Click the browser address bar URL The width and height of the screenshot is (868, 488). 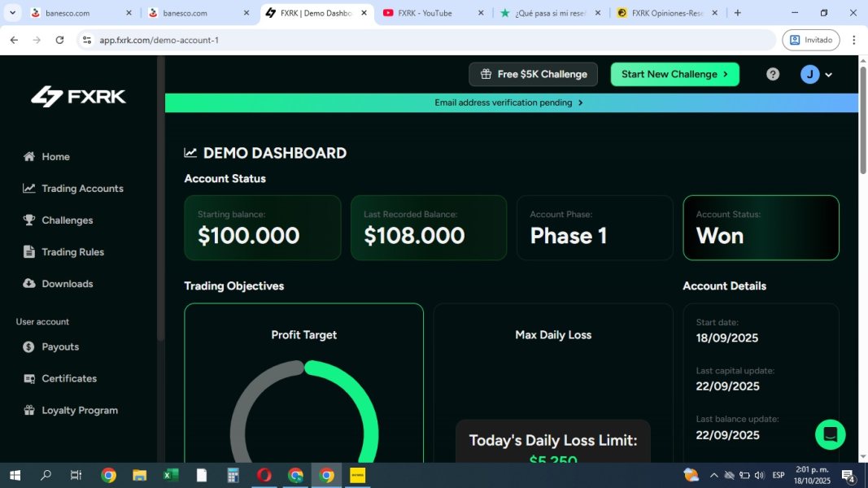tap(159, 40)
